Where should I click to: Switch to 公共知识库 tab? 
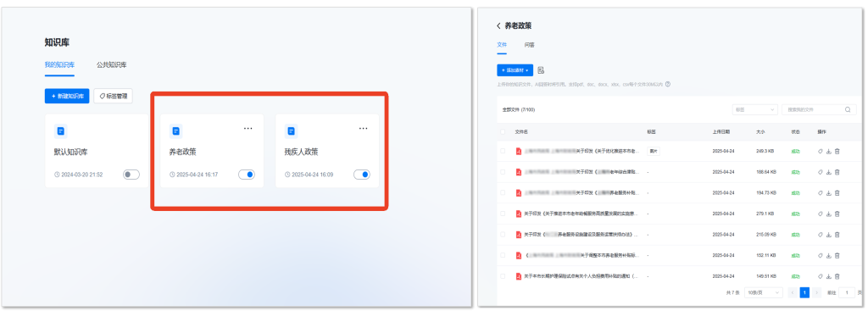pos(112,64)
